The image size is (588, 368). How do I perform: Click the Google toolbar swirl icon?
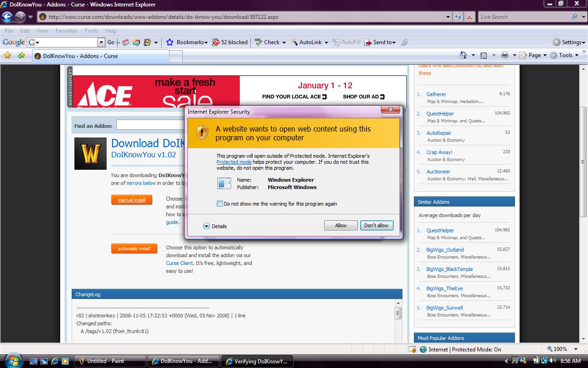136,42
